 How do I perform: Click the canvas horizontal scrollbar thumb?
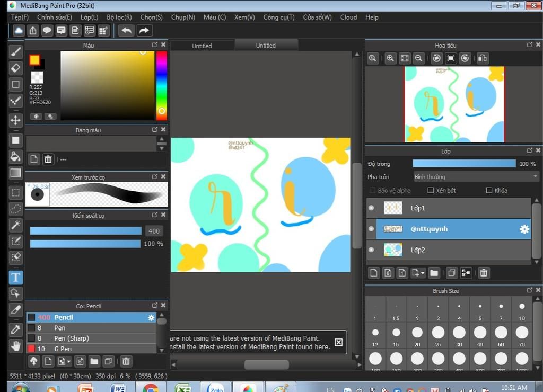tap(267, 364)
